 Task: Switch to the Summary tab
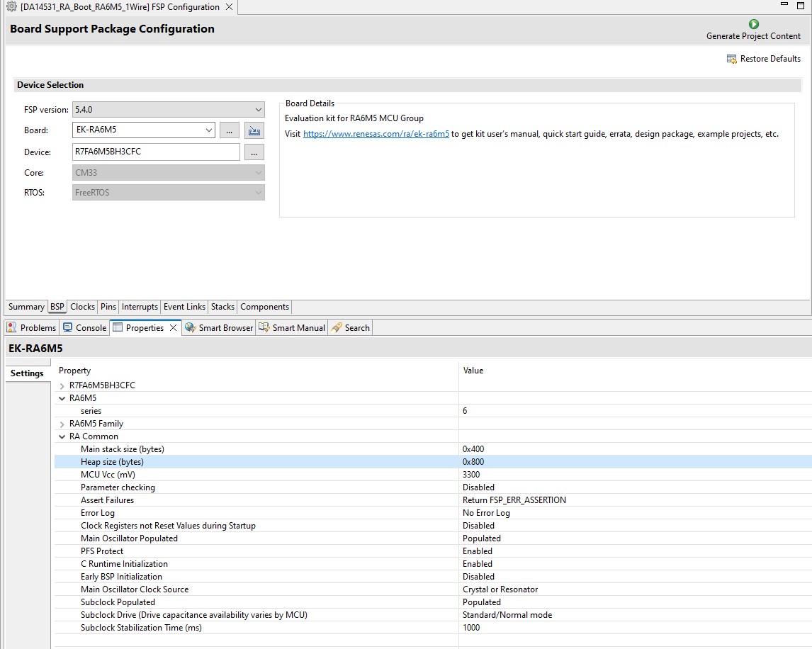(26, 307)
